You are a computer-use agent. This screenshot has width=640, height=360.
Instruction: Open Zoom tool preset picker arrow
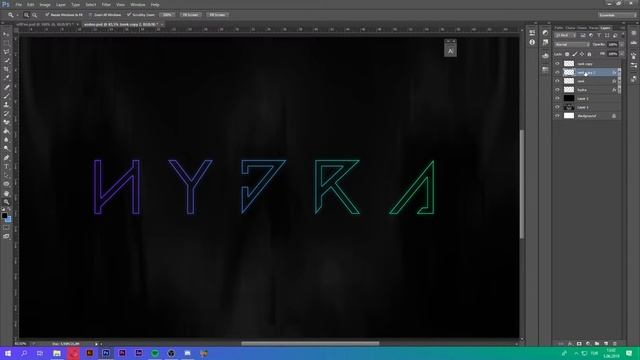pyautogui.click(x=17, y=15)
